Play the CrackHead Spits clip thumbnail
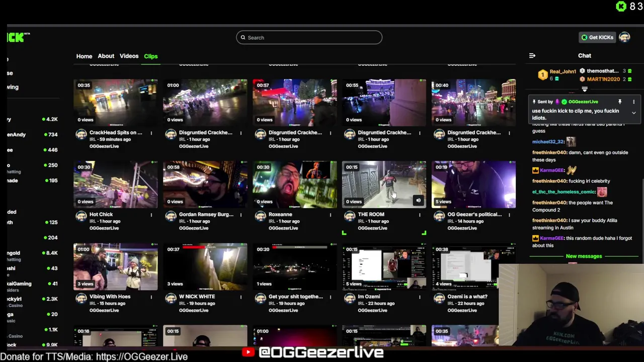The width and height of the screenshot is (644, 362). pos(115,102)
